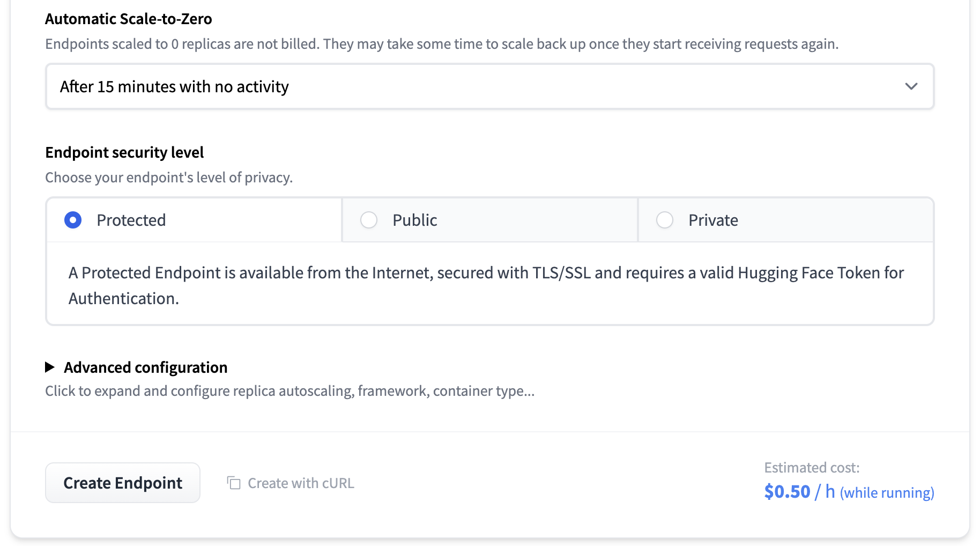Click the chevron on the scale-to-zero dropdown
This screenshot has height=546, width=980.
click(x=912, y=86)
